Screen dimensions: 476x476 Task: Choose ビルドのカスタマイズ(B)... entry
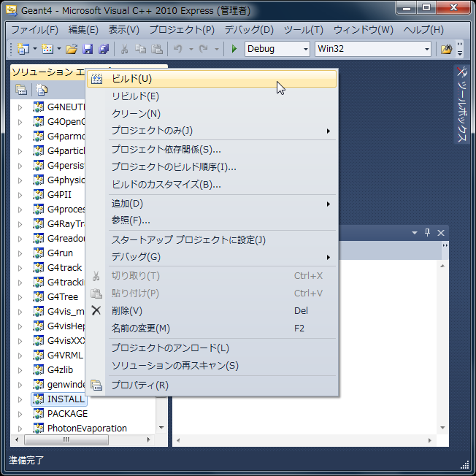(x=212, y=185)
